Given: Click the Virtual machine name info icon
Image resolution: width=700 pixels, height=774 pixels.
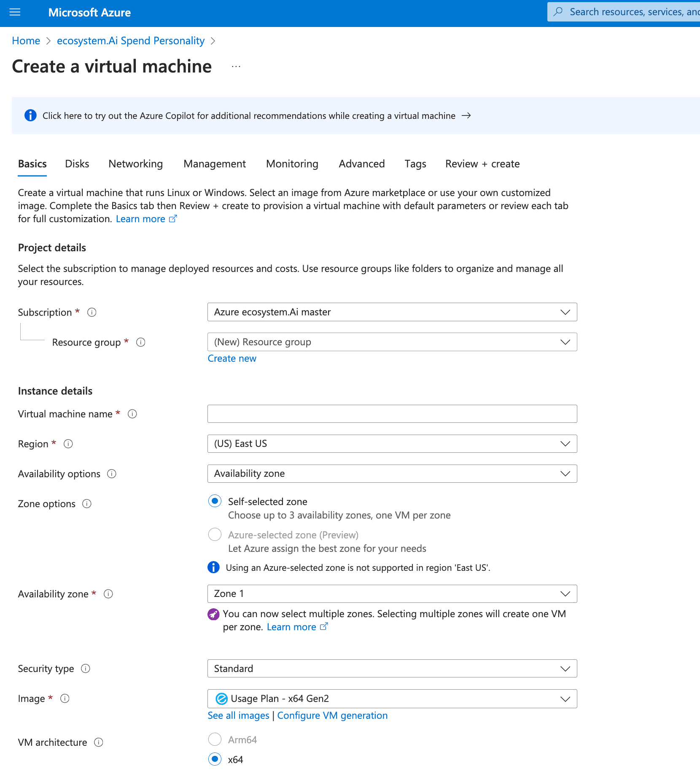Looking at the screenshot, I should 132,414.
